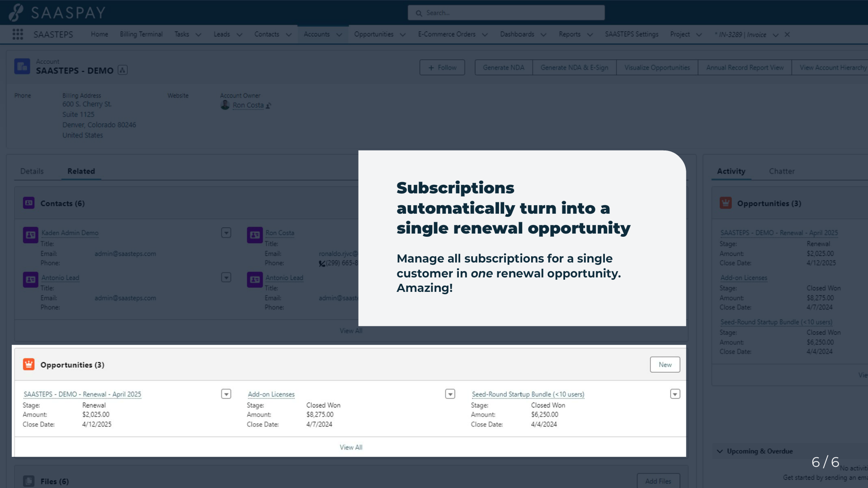Click View All under the Contacts list
This screenshot has height=488, width=868.
pos(351,331)
